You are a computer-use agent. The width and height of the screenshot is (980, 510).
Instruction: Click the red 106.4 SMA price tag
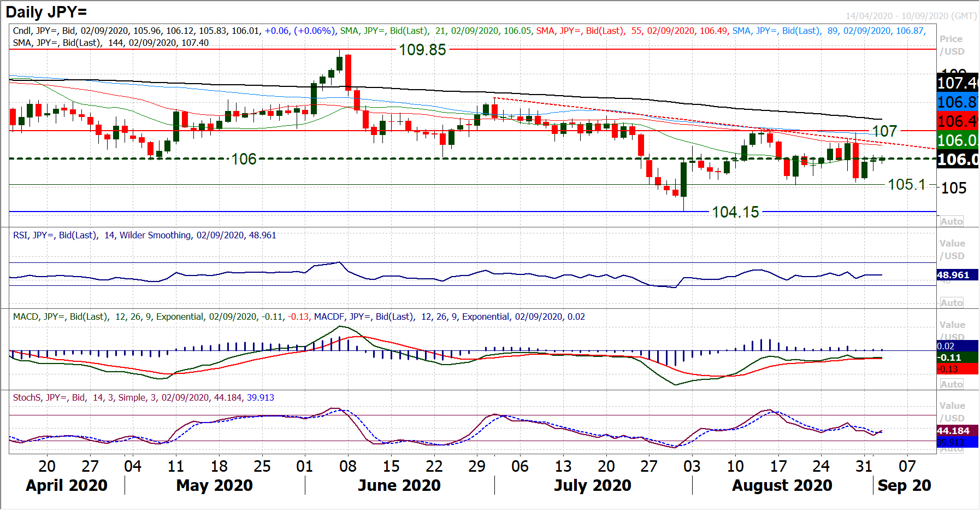point(957,121)
